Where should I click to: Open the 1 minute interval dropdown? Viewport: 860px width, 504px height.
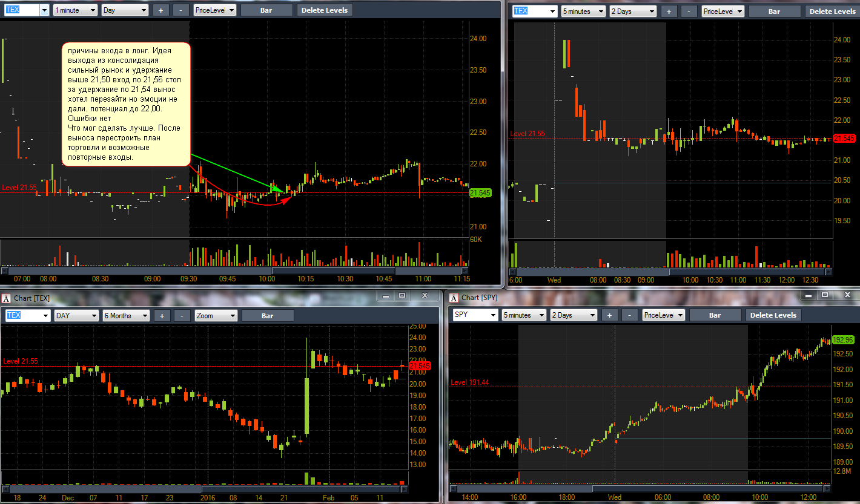(75, 10)
